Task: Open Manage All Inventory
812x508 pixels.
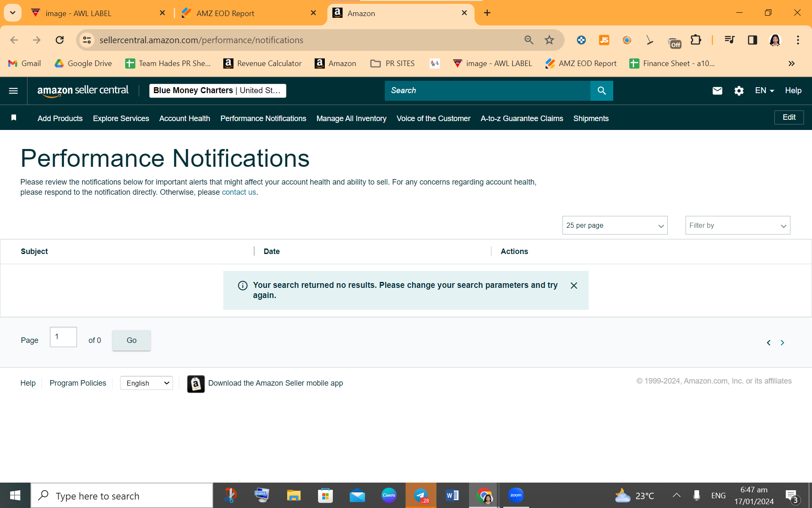Action: point(351,119)
